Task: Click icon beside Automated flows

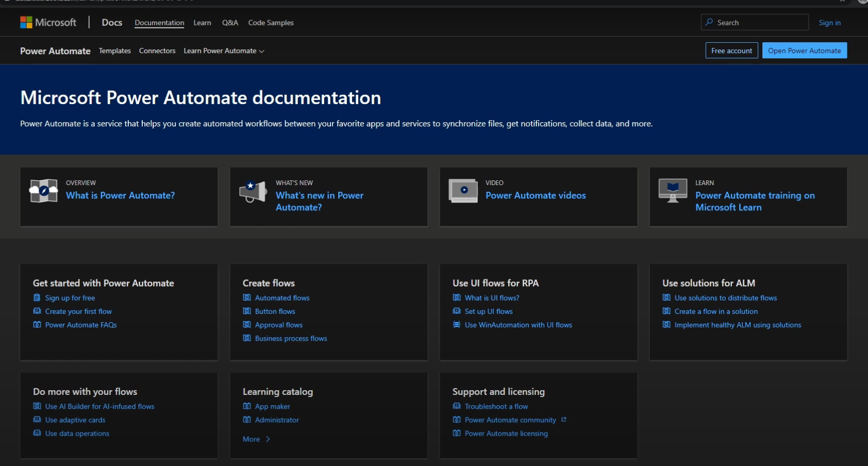Action: pyautogui.click(x=247, y=297)
